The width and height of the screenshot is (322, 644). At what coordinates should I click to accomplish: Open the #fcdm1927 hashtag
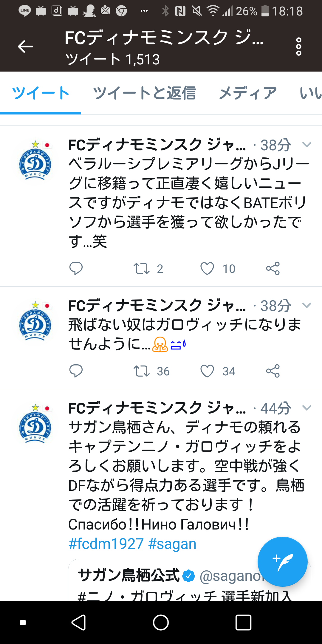pos(106,544)
